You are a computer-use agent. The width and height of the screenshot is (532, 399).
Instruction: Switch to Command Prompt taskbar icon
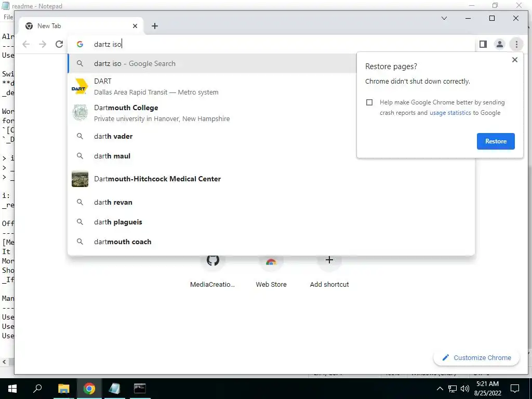(139, 389)
